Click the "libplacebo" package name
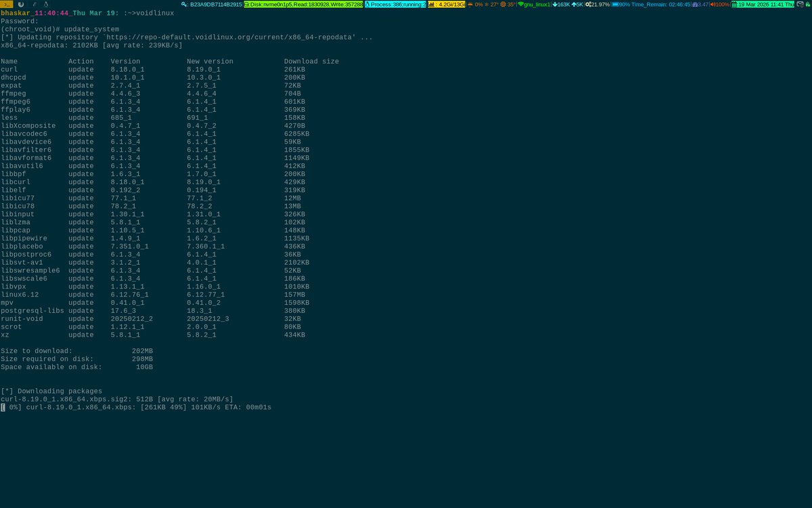The width and height of the screenshot is (812, 508). tap(22, 248)
